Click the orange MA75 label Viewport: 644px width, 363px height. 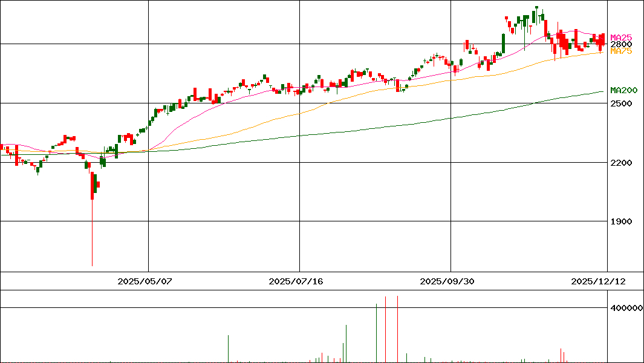click(621, 51)
